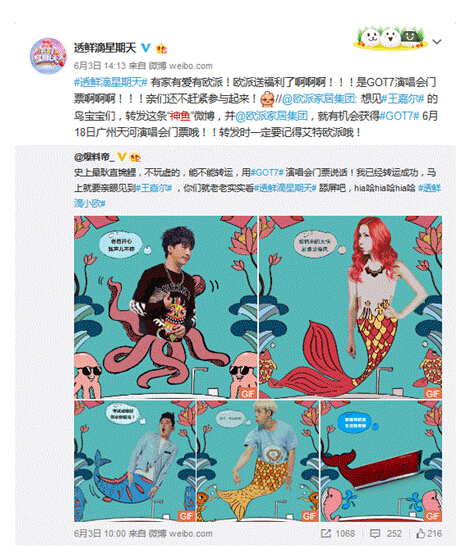Click the membership crown badge next to 透鲜滴星期天
The height and width of the screenshot is (559, 467).
pyautogui.click(x=161, y=48)
